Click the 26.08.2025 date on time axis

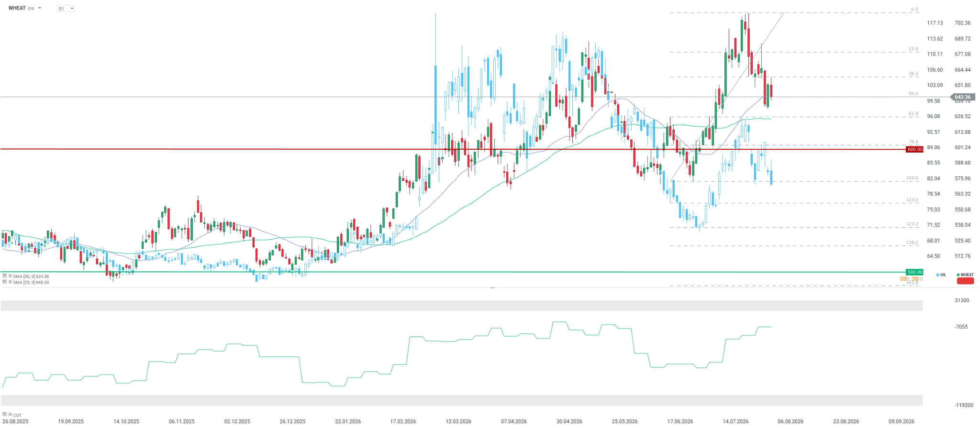point(15,421)
